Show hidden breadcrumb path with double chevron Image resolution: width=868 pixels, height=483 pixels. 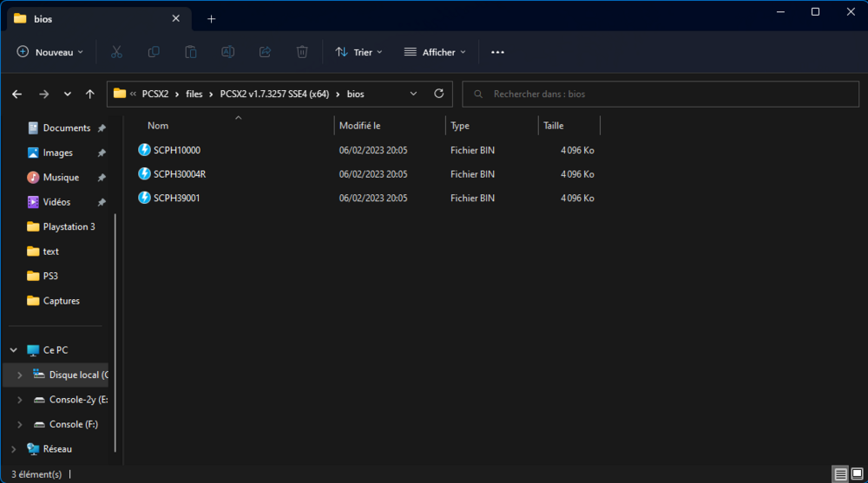coord(133,94)
